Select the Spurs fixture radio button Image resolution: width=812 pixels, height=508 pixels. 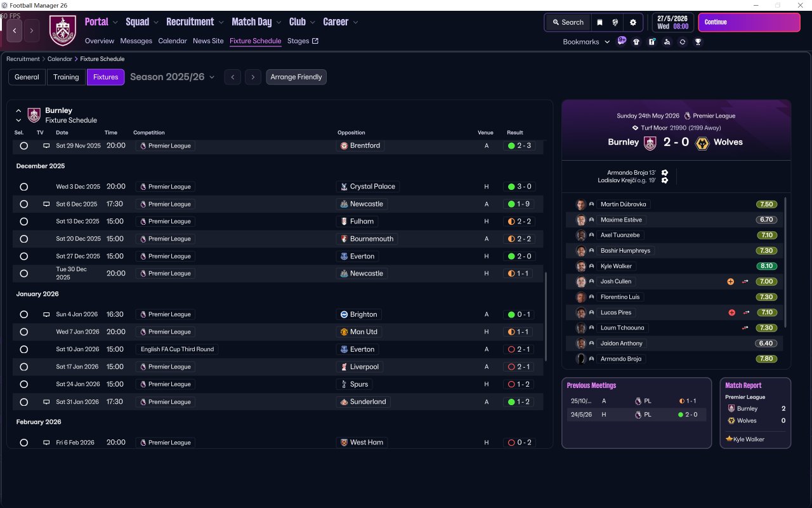(24, 384)
